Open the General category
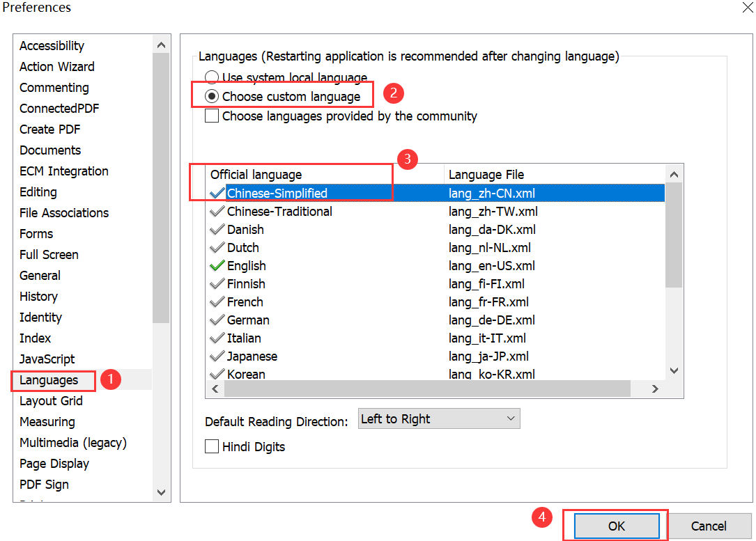The height and width of the screenshot is (541, 756). click(x=40, y=276)
